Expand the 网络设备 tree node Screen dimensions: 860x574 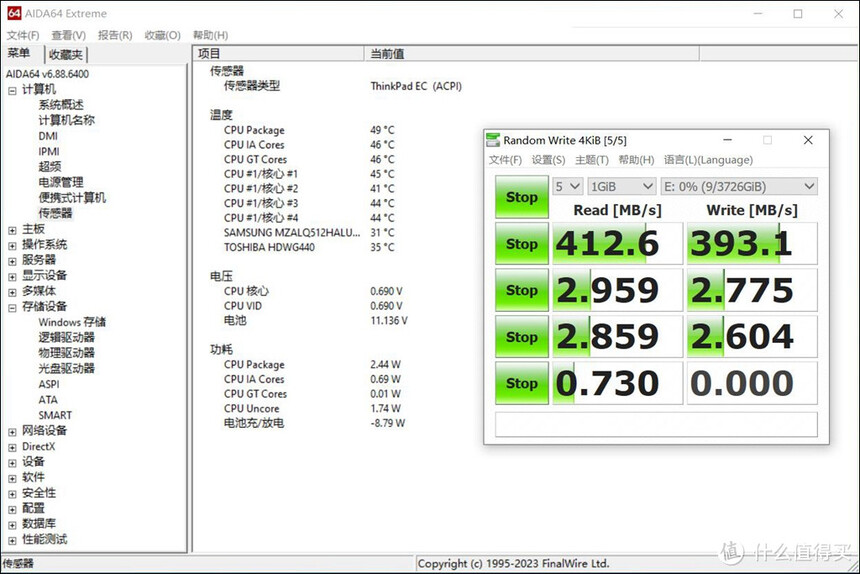point(12,432)
